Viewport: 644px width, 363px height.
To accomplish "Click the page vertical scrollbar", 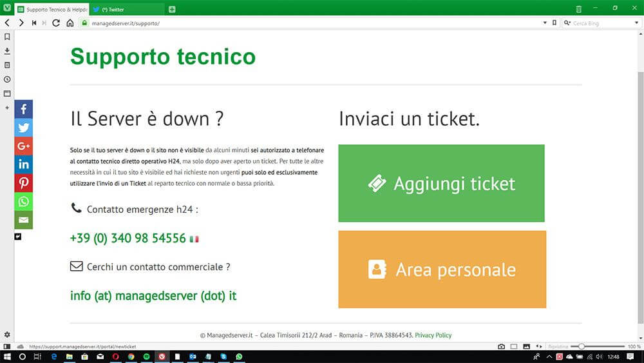I will 640,197.
